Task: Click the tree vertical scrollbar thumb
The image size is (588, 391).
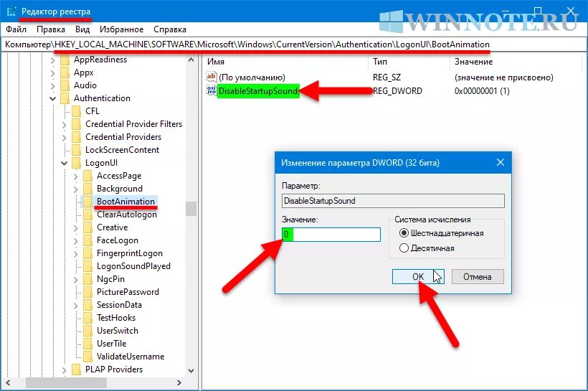Action: (x=191, y=209)
